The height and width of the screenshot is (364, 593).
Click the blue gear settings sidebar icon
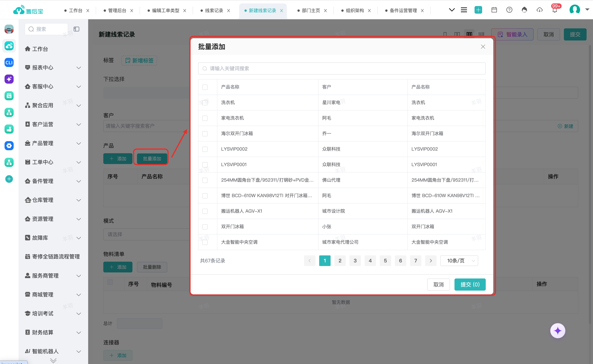pos(9,146)
